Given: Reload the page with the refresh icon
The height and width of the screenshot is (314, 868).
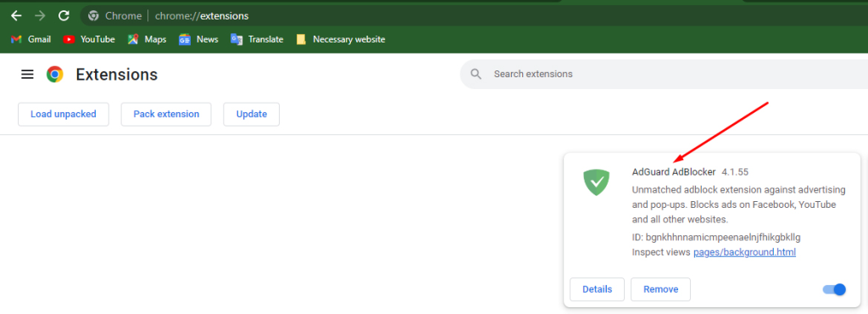Looking at the screenshot, I should [x=64, y=16].
